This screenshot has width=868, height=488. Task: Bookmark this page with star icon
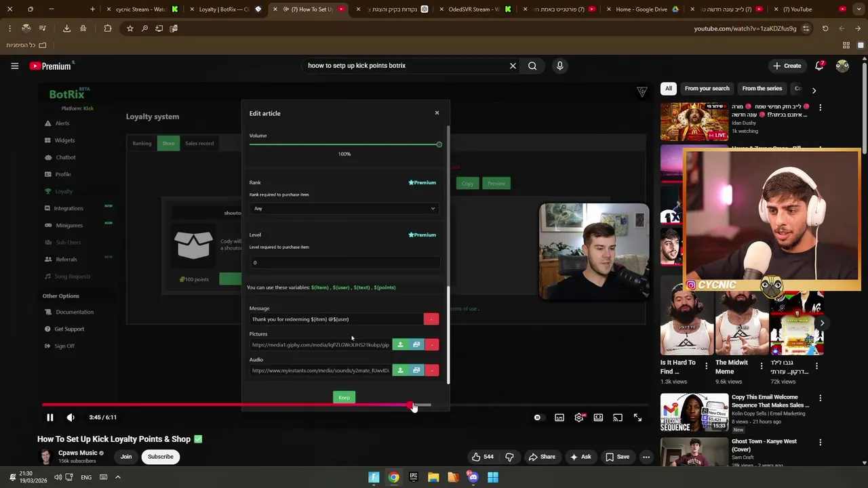pyautogui.click(x=130, y=28)
